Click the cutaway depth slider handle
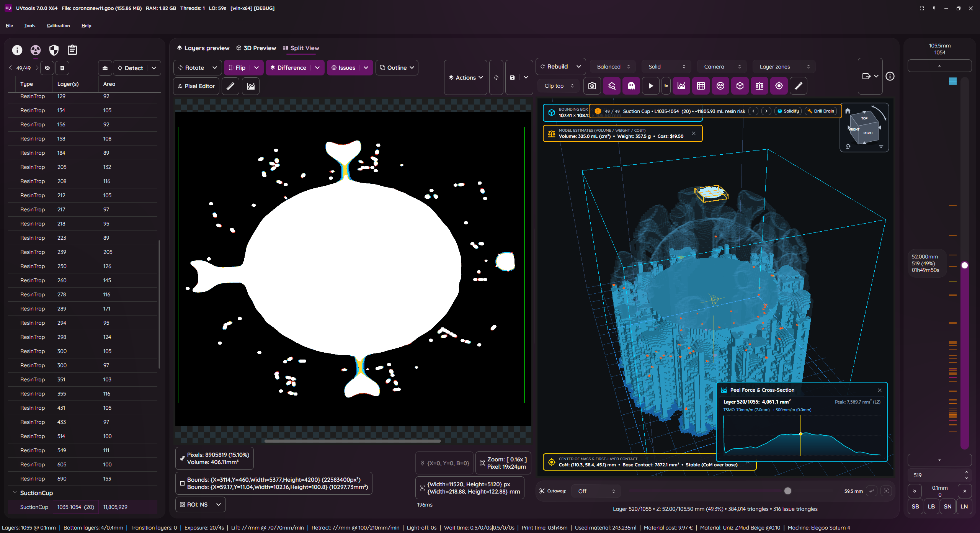Viewport: 980px width, 533px height. click(787, 491)
